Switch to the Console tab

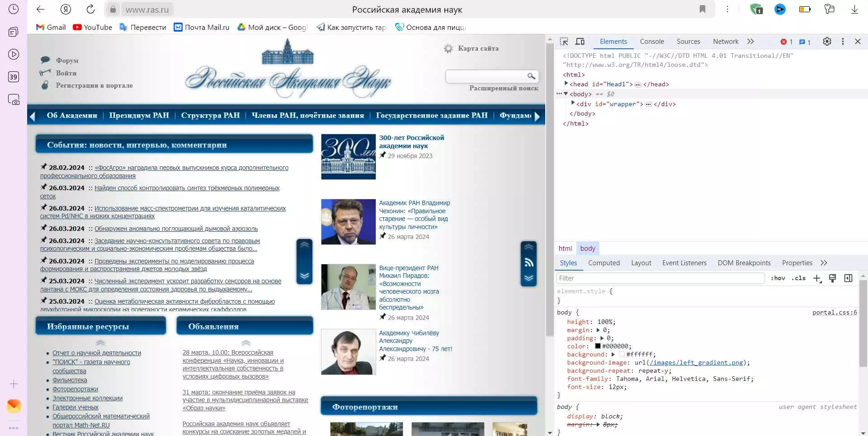pyautogui.click(x=651, y=42)
